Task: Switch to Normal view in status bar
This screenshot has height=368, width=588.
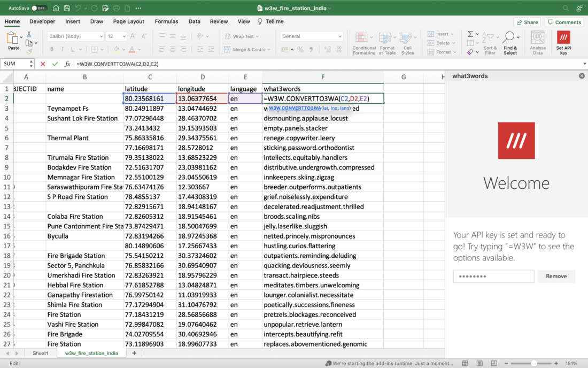Action: pos(465,363)
